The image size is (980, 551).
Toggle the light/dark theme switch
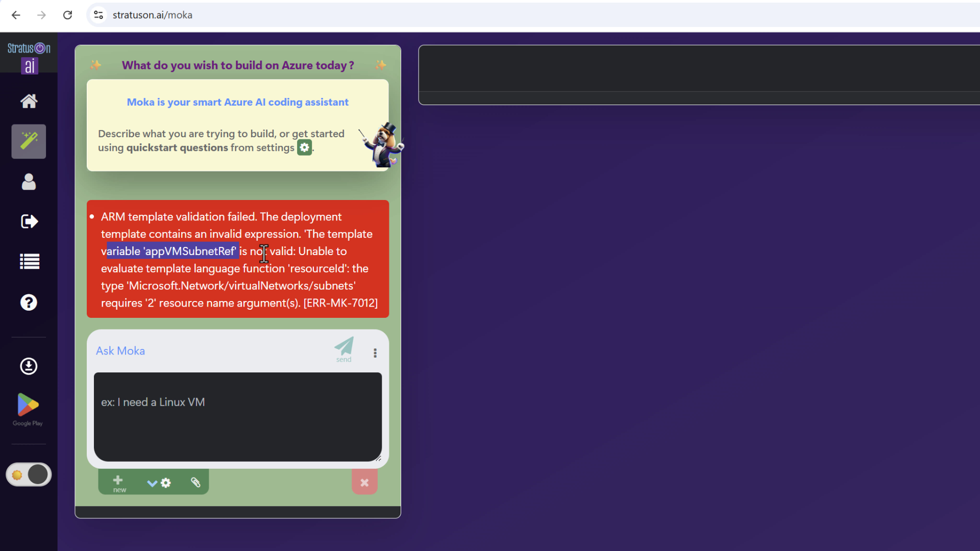tap(29, 474)
